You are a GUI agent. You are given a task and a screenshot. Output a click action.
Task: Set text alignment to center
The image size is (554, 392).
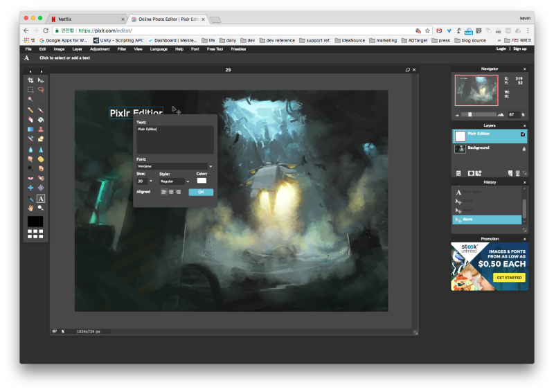click(171, 192)
